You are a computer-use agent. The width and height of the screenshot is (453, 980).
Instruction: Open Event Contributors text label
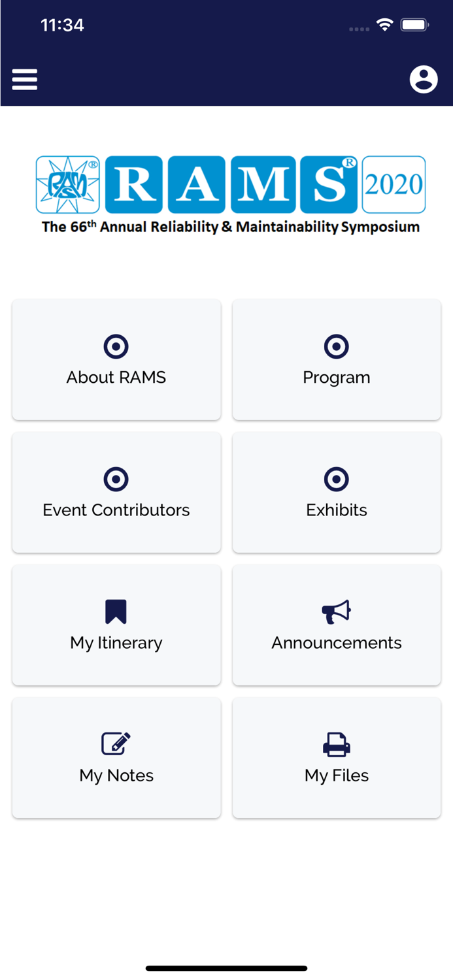pos(116,510)
